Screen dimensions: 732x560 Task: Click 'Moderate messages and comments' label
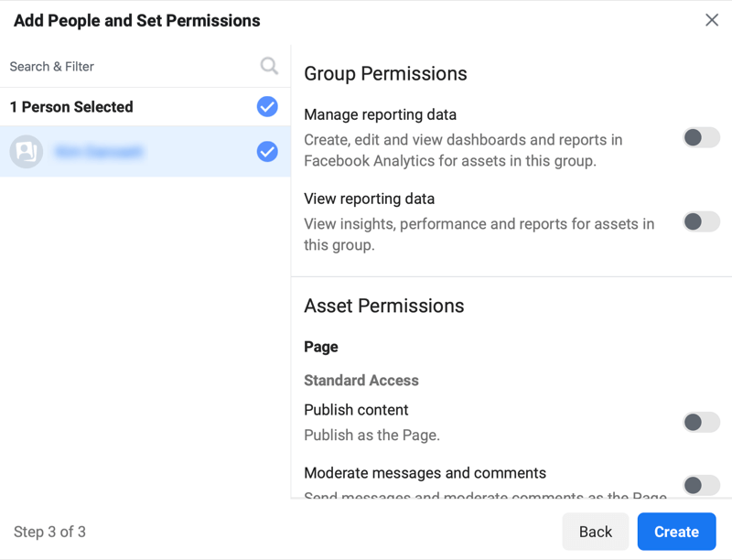tap(425, 473)
